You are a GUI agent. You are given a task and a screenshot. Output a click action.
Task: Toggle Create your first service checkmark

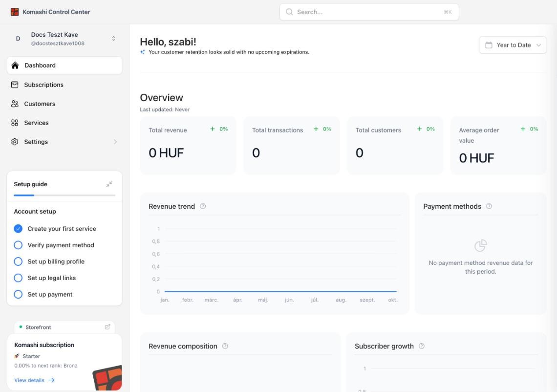18,229
